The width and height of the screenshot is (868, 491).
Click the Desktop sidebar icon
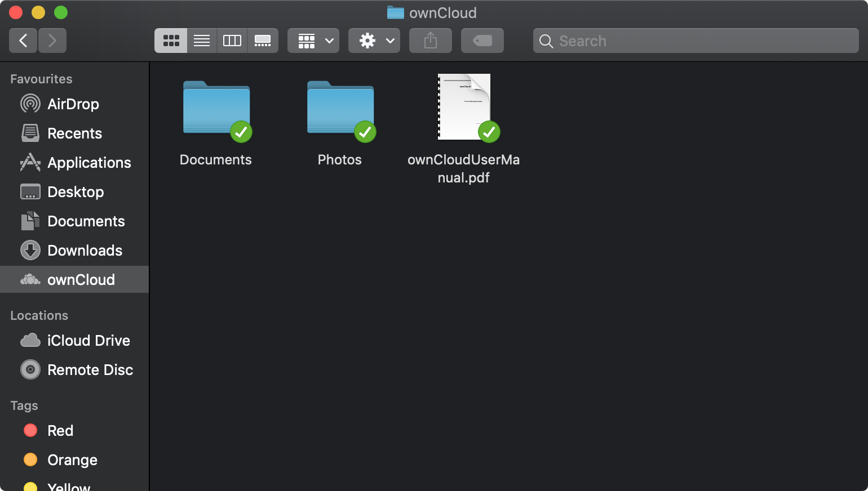coord(30,191)
